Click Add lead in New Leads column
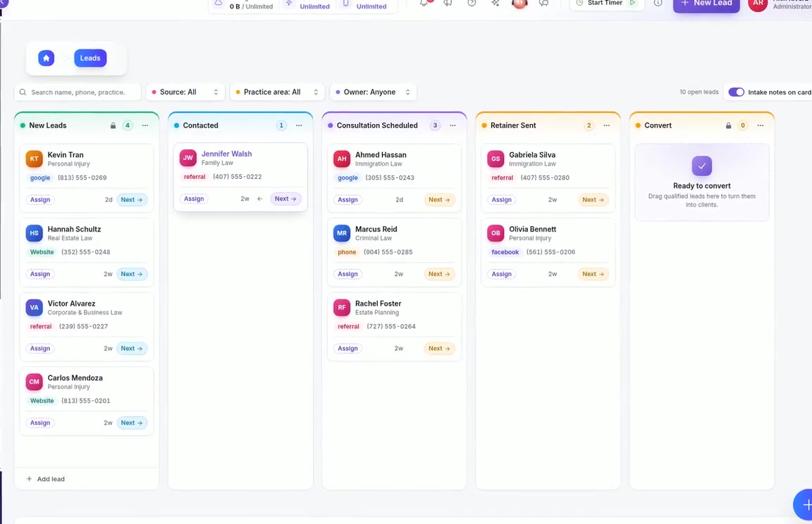Viewport: 812px width, 524px height. [46, 479]
